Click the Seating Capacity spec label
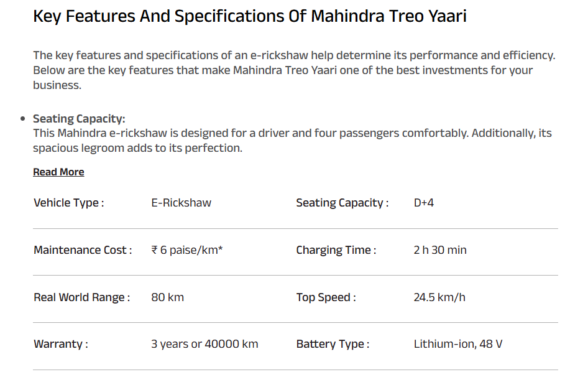 (342, 203)
